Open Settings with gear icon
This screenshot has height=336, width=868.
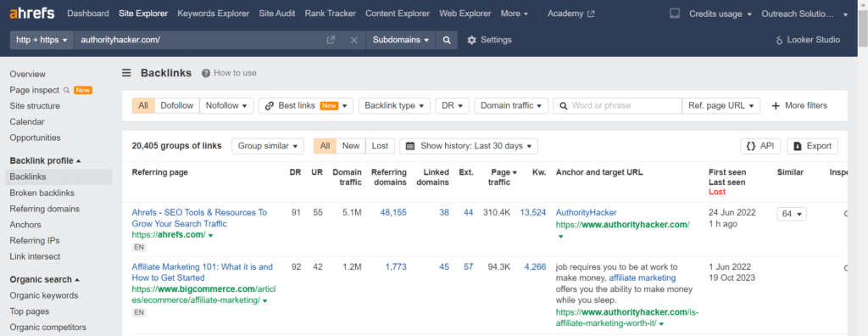coord(489,40)
